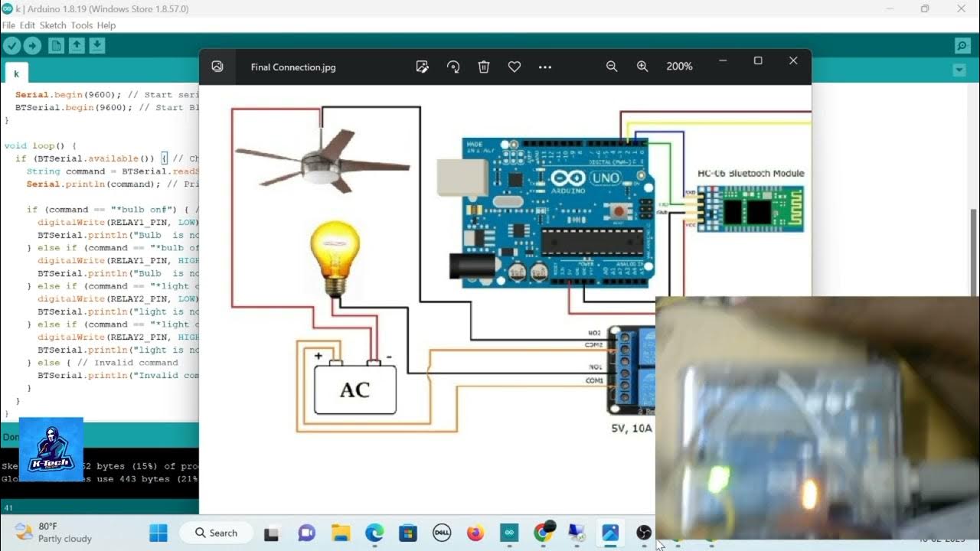Open the Edit menu in Arduino
The image size is (980, 551).
click(x=28, y=25)
